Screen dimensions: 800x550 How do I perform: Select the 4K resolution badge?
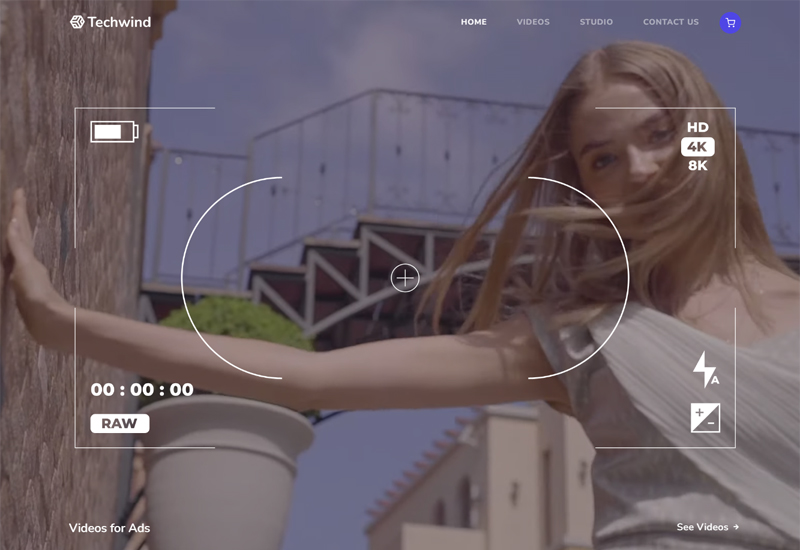(697, 147)
